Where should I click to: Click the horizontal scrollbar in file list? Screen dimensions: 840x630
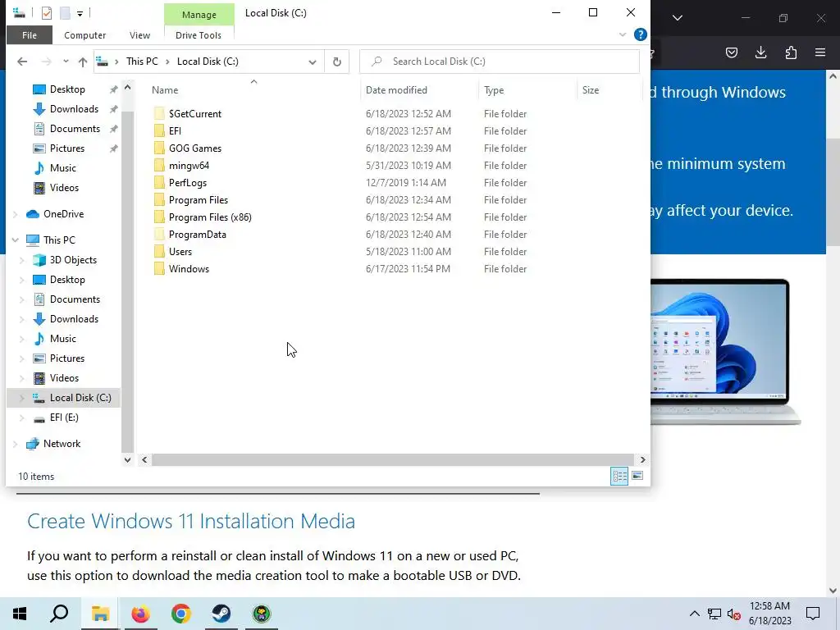pos(391,459)
